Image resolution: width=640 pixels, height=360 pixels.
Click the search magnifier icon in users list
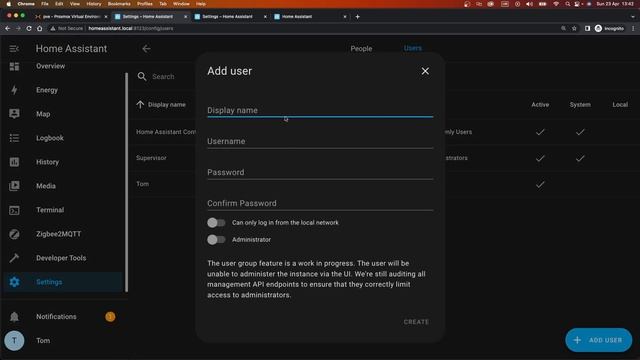142,76
